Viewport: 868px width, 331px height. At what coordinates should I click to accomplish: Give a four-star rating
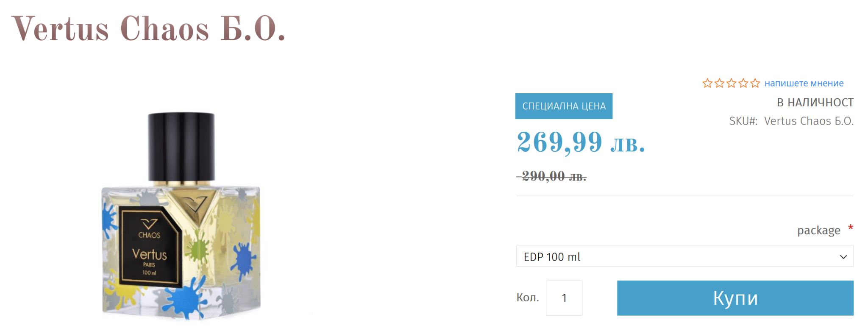[743, 83]
